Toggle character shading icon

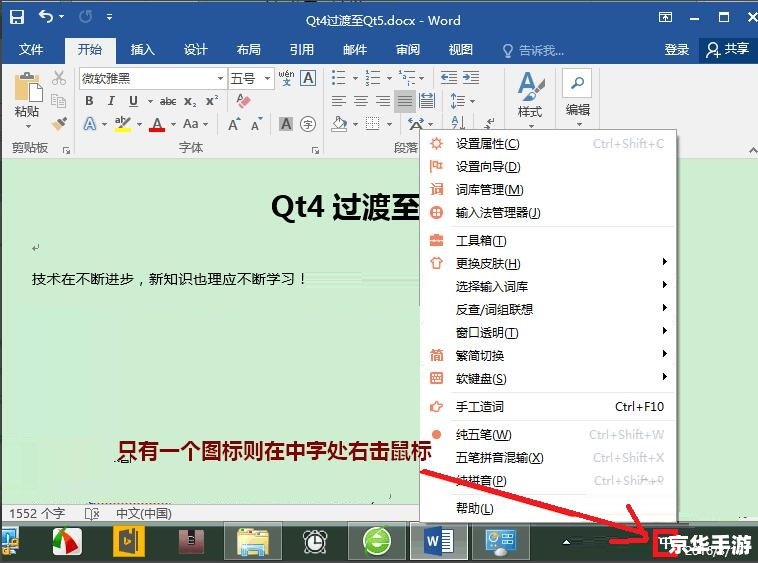tap(286, 124)
